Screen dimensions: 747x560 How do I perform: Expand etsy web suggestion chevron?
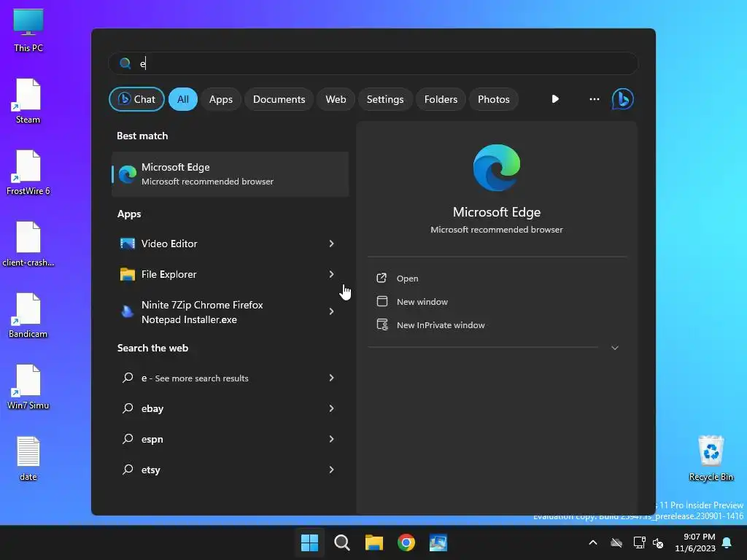(x=331, y=470)
